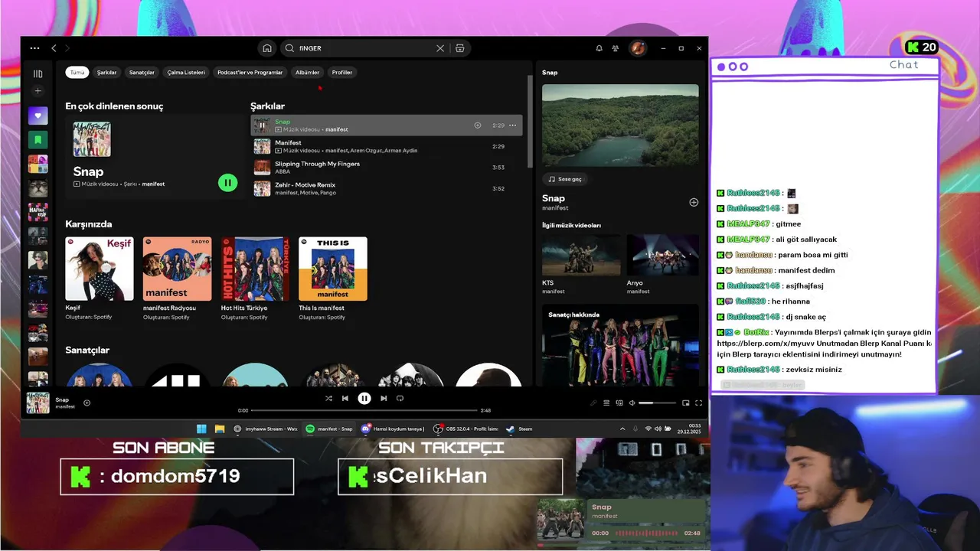Go back with the left arrow
Image resolution: width=980 pixels, height=551 pixels.
(54, 48)
